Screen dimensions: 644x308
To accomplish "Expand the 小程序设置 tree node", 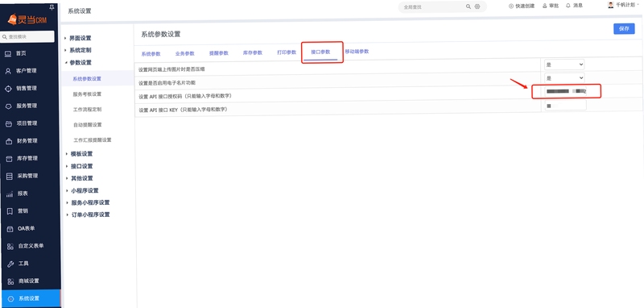I will pos(67,191).
